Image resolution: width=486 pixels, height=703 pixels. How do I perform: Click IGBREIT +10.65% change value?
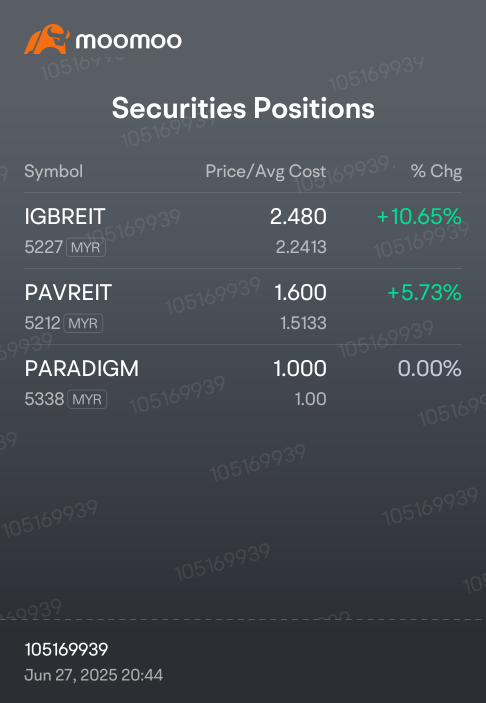tap(419, 217)
